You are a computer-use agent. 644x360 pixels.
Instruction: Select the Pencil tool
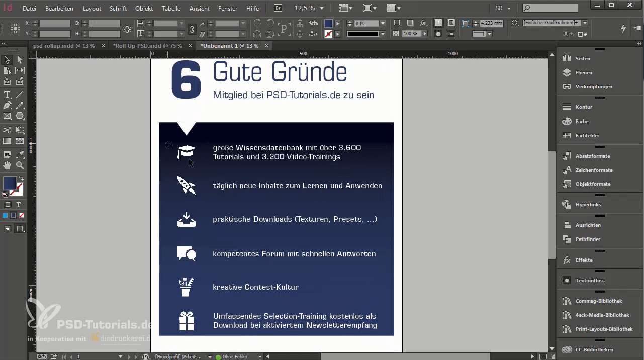(20, 106)
